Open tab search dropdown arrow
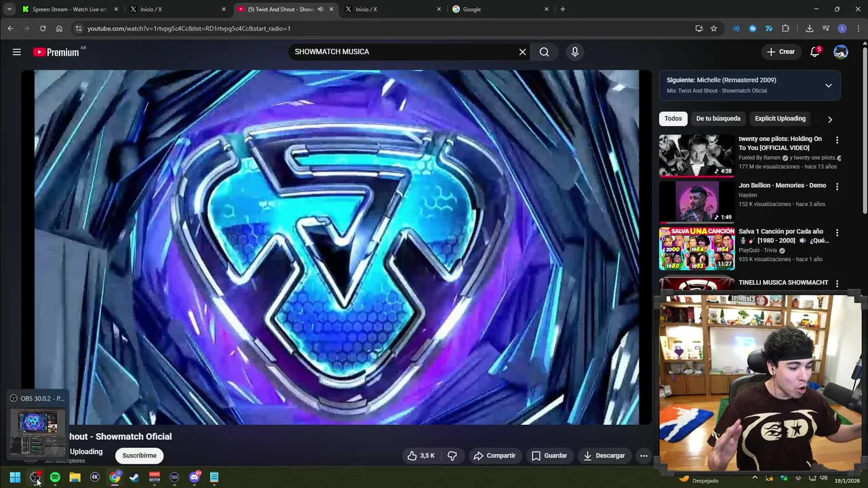868x488 pixels. click(x=9, y=9)
